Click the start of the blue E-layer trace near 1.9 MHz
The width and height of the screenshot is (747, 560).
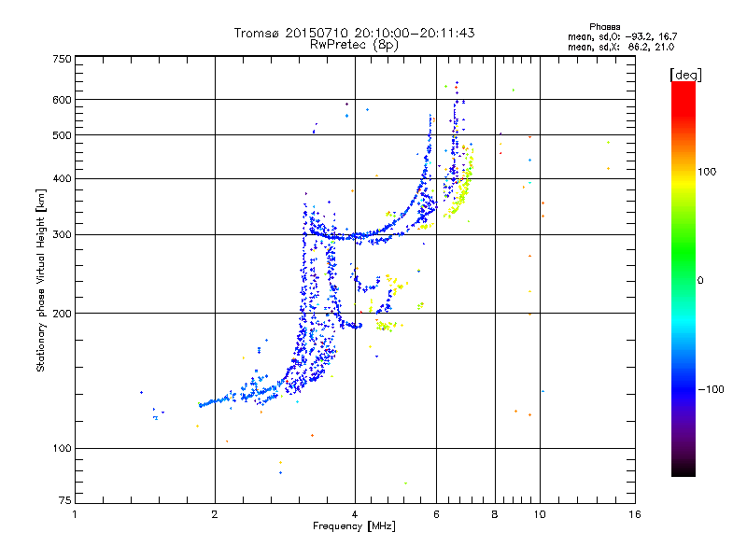coord(202,405)
